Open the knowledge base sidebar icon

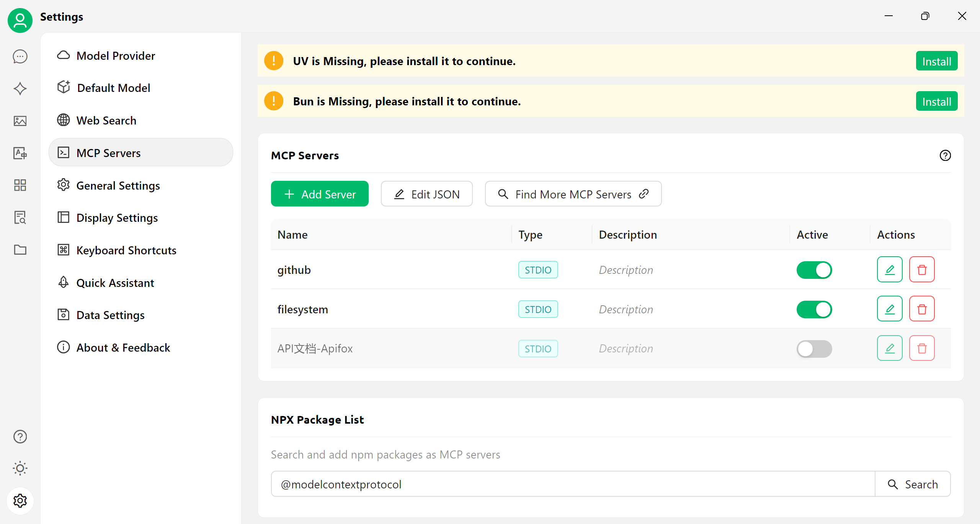point(20,218)
